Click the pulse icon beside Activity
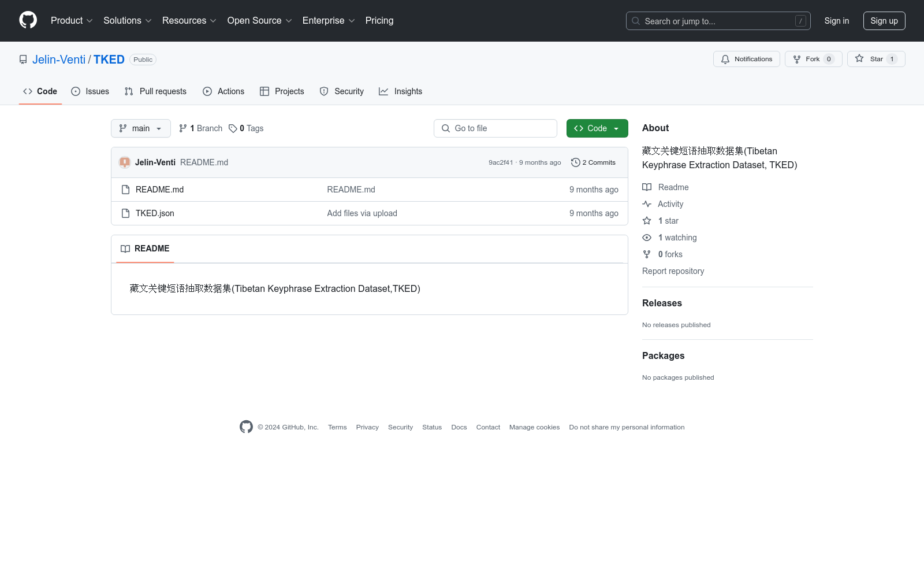 (647, 204)
